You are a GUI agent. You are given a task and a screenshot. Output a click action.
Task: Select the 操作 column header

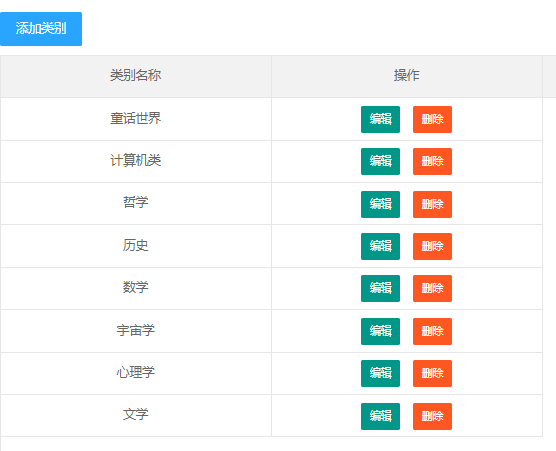pos(407,76)
